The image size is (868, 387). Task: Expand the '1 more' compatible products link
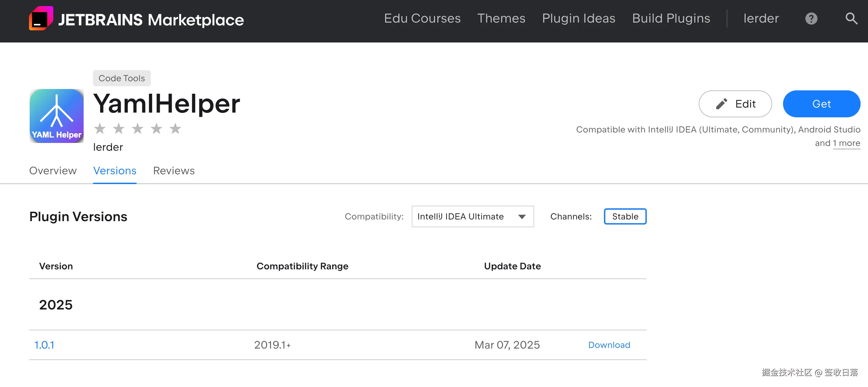coord(846,143)
